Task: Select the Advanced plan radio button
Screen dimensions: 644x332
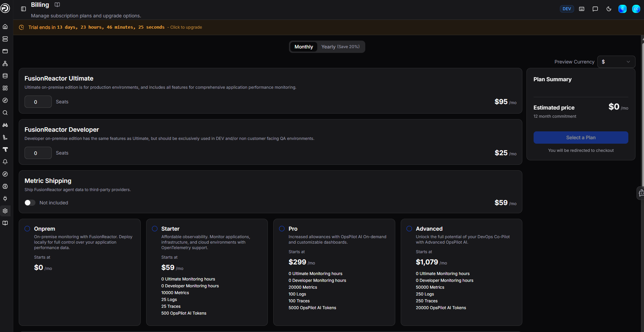Action: coord(409,229)
